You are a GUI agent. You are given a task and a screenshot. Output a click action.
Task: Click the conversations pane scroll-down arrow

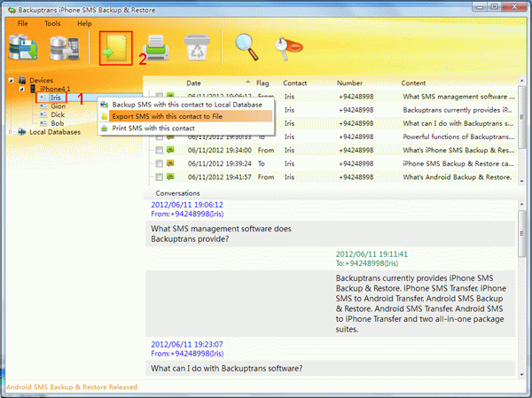point(522,375)
